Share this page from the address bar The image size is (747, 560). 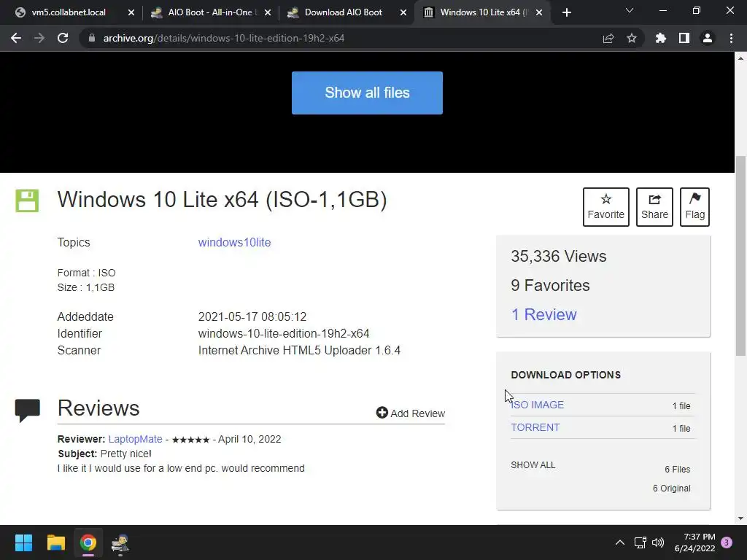coord(608,38)
